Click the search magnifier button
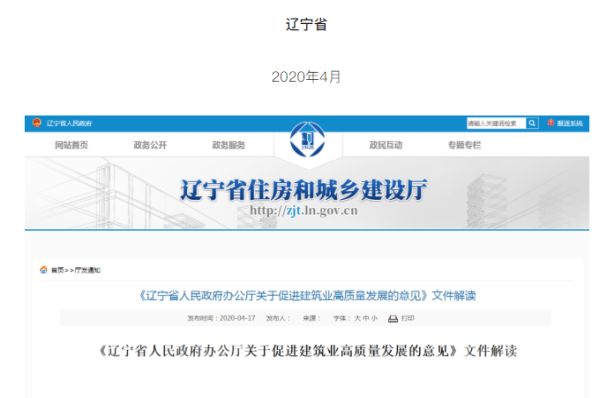This screenshot has height=398, width=607. (532, 123)
